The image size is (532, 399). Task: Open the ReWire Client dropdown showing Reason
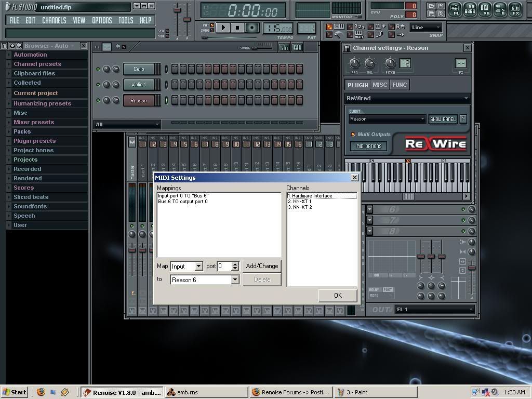(388, 119)
